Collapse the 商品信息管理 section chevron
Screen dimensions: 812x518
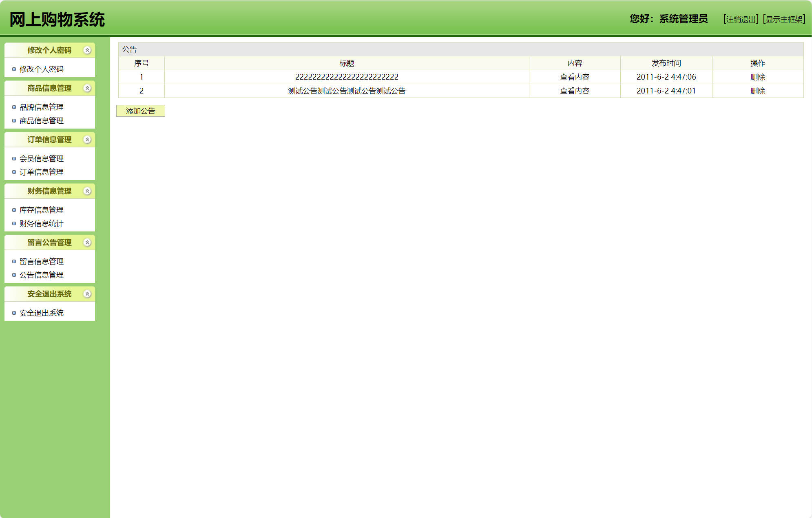click(87, 88)
